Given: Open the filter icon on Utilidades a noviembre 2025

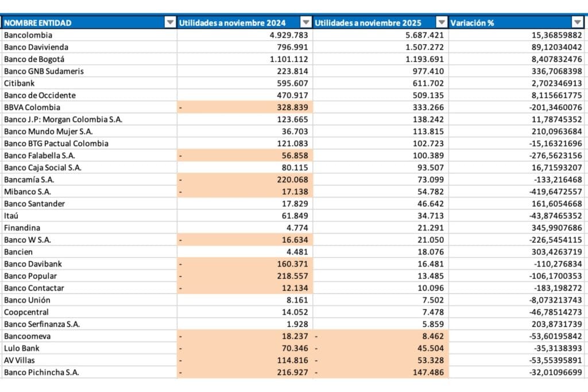Looking at the screenshot, I should (442, 22).
